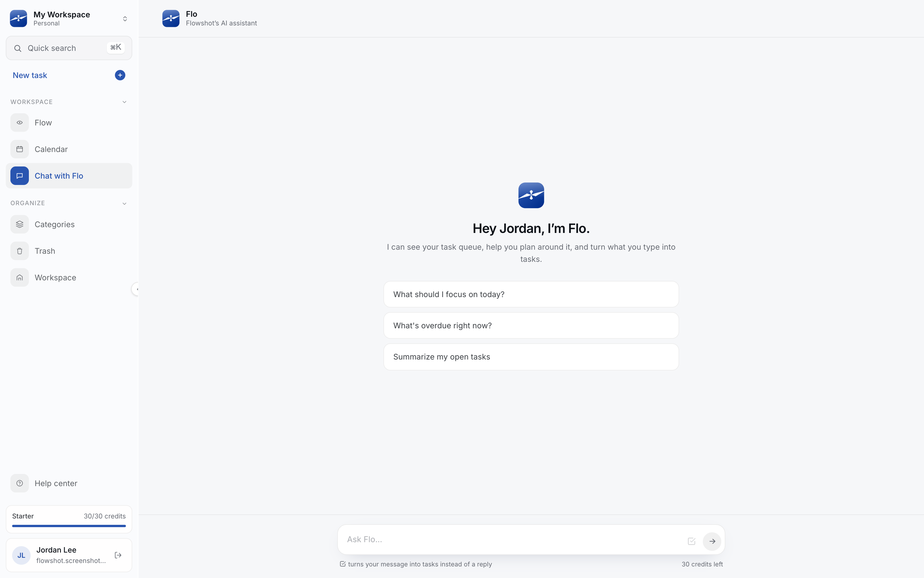Select Chat with Flo
The image size is (924, 578).
pos(69,176)
